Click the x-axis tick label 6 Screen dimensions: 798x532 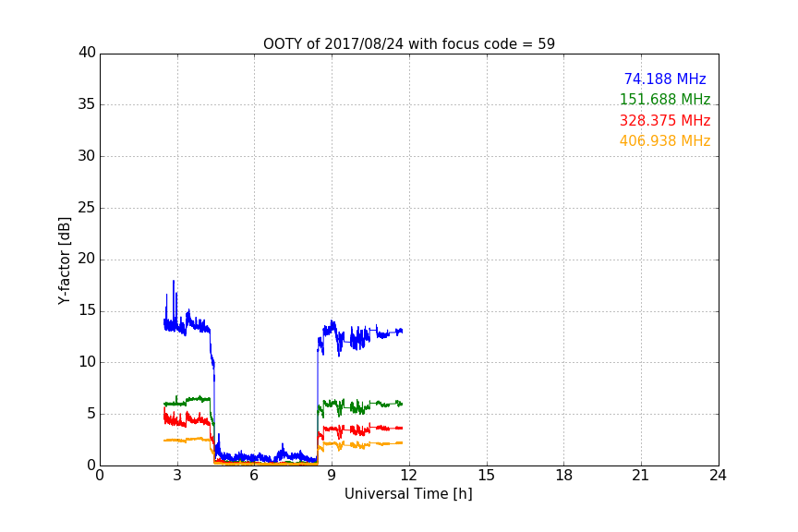[254, 476]
